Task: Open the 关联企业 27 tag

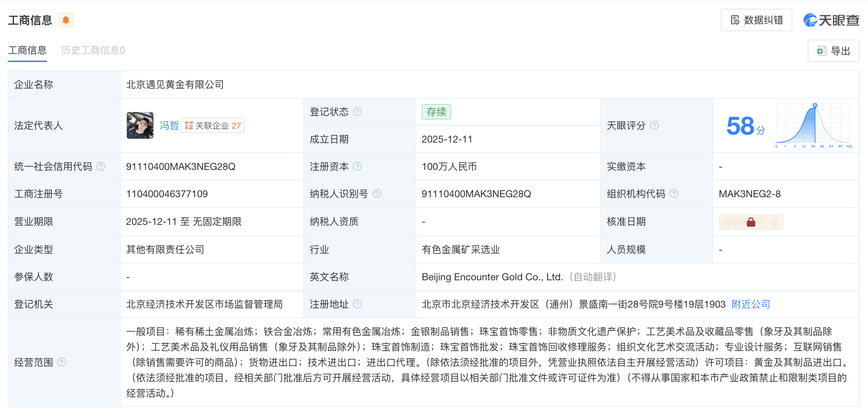Action: (x=213, y=125)
